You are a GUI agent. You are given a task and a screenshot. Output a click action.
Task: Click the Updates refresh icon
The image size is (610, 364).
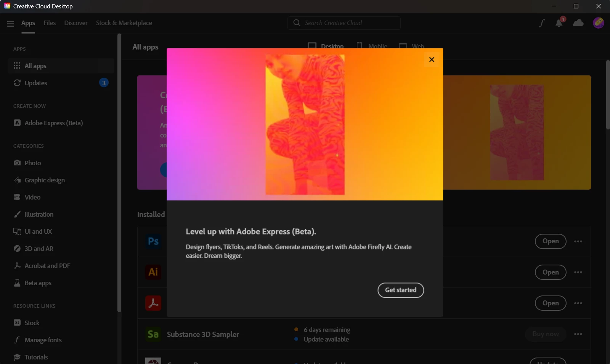[17, 83]
